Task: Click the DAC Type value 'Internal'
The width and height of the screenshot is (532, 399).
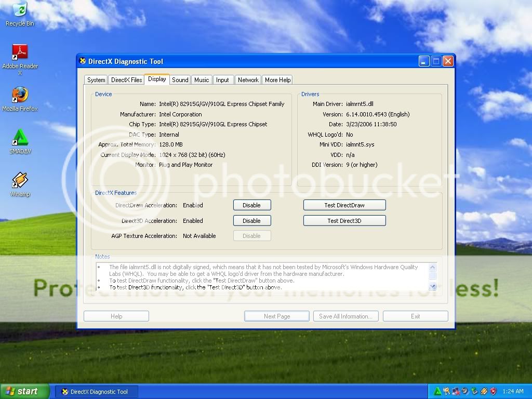Action: tap(169, 135)
